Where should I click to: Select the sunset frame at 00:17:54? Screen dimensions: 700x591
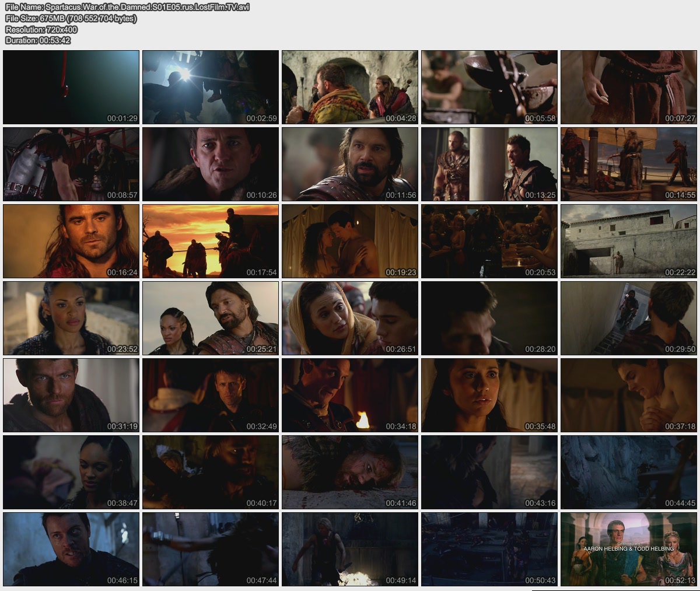tap(211, 241)
